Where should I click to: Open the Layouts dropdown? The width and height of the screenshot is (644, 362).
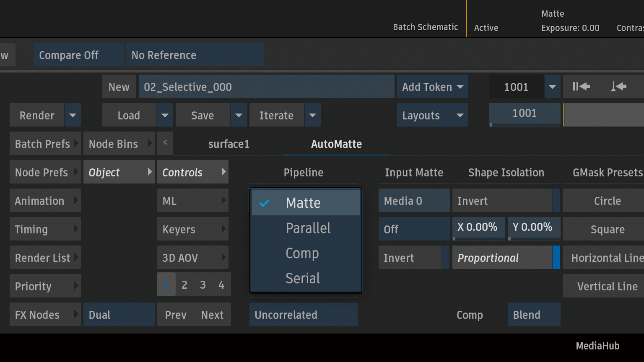(x=432, y=115)
